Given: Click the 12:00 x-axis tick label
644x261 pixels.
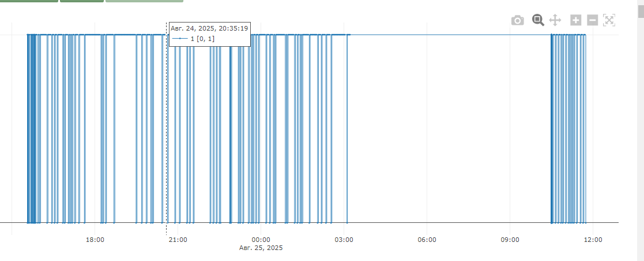Looking at the screenshot, I should tap(593, 240).
